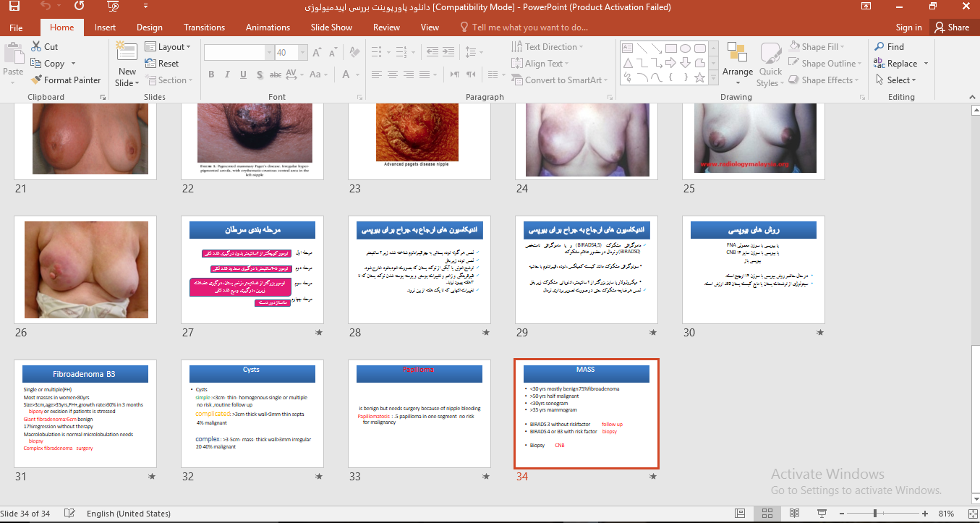Click the Format Painter brush icon
Screen dimensions: 980x523
click(37, 80)
